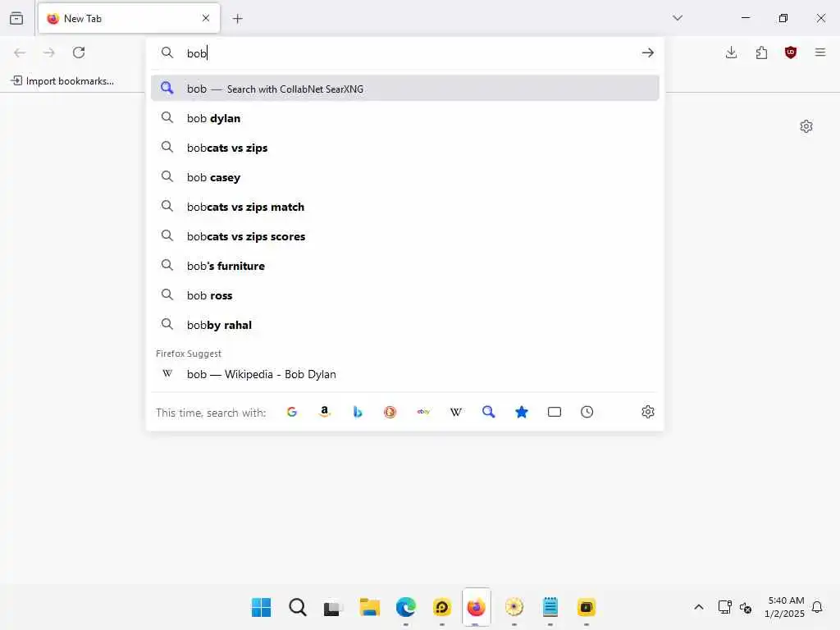Choose the bob's furniture suggestion

405,266
